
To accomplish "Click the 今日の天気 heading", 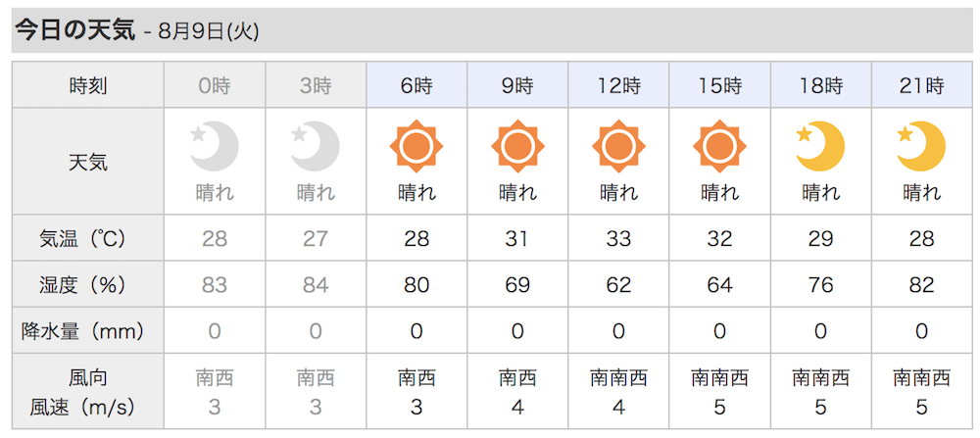I will (x=74, y=30).
